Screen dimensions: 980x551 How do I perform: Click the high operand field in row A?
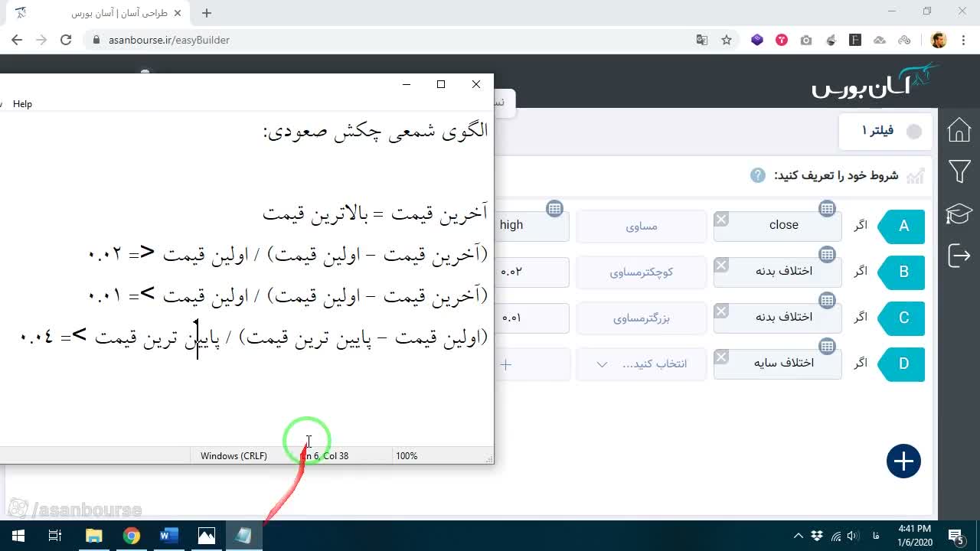pyautogui.click(x=531, y=226)
